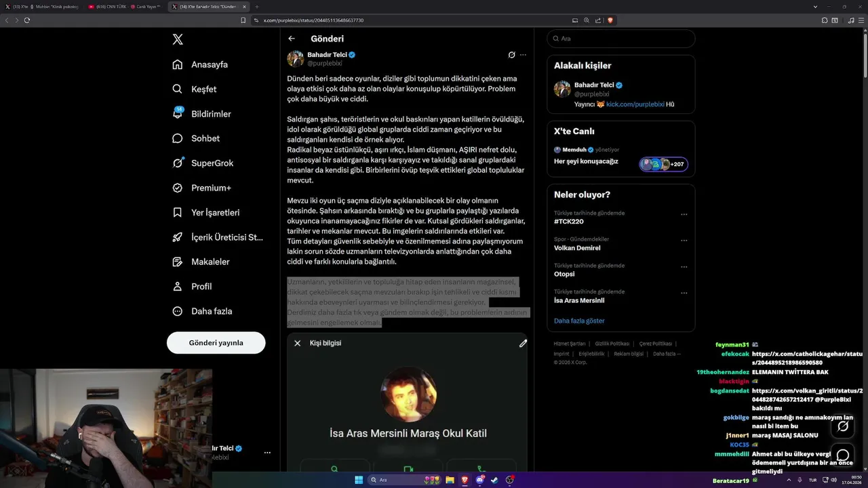Open page scrollbar thumb
This screenshot has height=488, width=868.
[865, 56]
